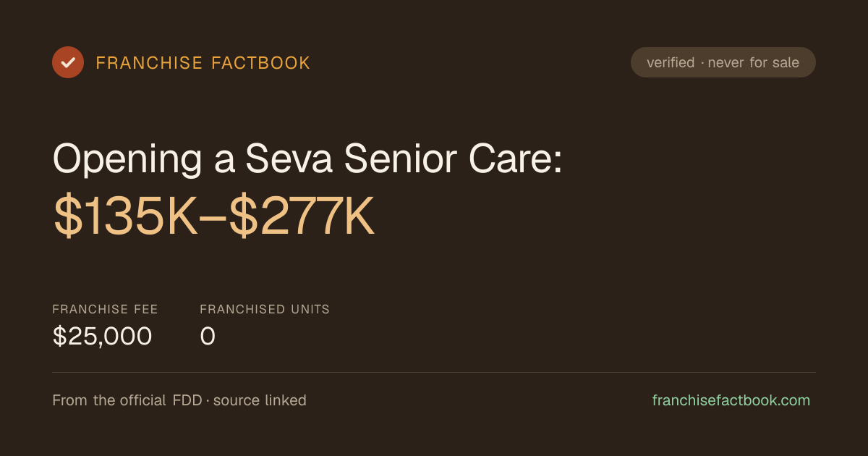Viewport: 868px width, 456px height.
Task: Open the franchisefactbook.com link
Action: click(731, 400)
